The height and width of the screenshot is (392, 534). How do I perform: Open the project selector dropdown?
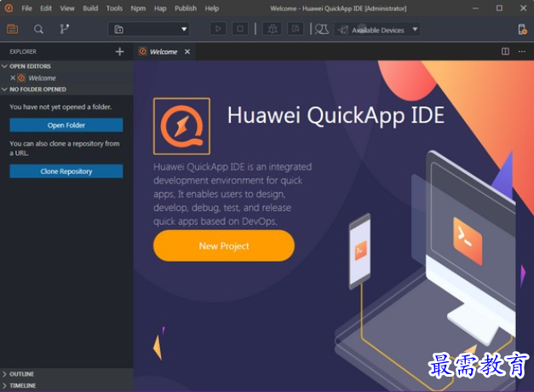(149, 29)
